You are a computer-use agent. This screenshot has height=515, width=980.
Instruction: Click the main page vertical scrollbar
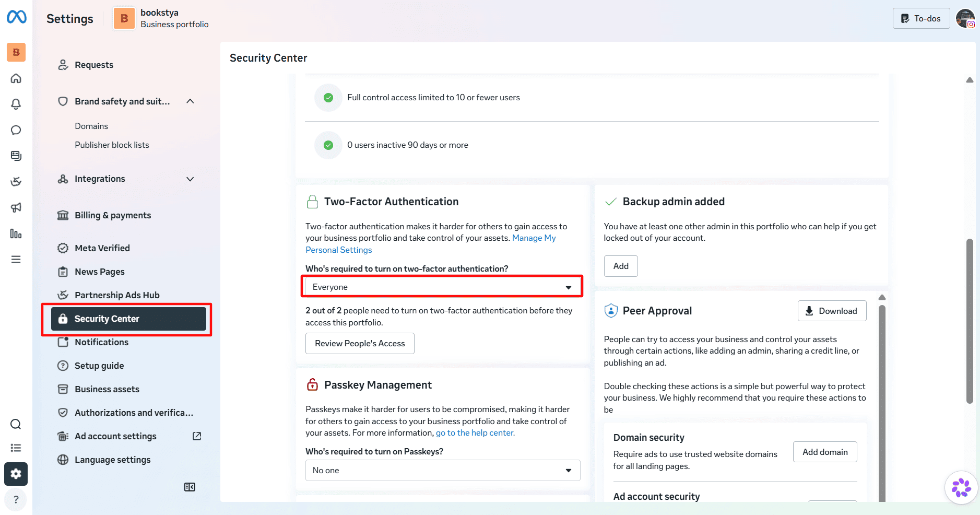pyautogui.click(x=970, y=321)
